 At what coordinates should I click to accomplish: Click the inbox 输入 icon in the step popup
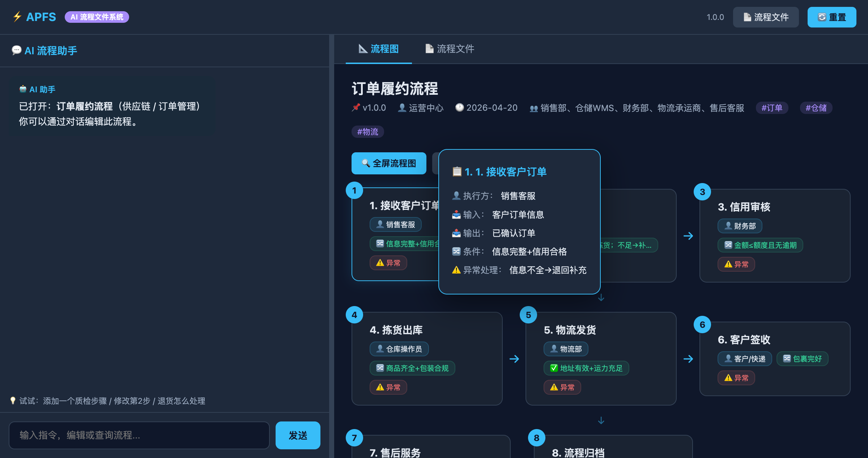coord(456,215)
